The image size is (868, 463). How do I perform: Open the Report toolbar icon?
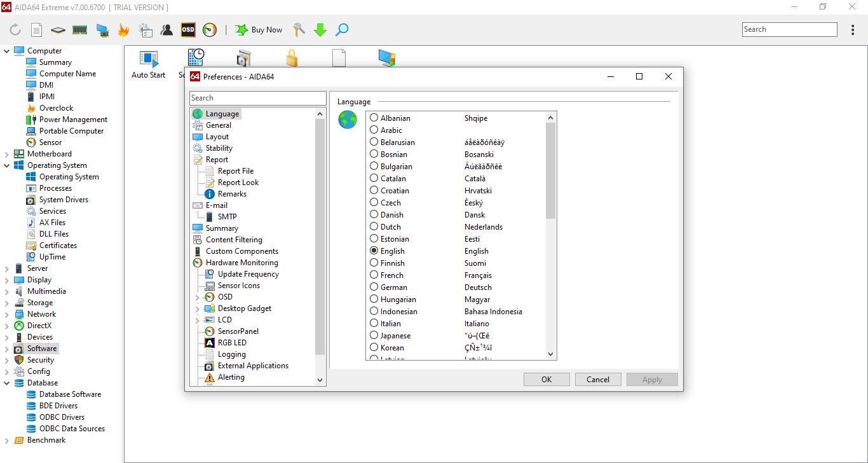(37, 29)
